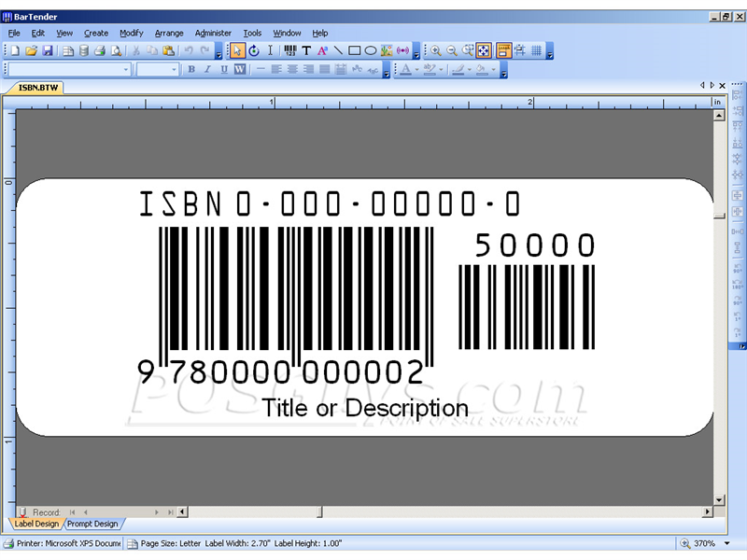Expand the standard toolbar options arrow
This screenshot has width=747, height=560.
tap(218, 51)
